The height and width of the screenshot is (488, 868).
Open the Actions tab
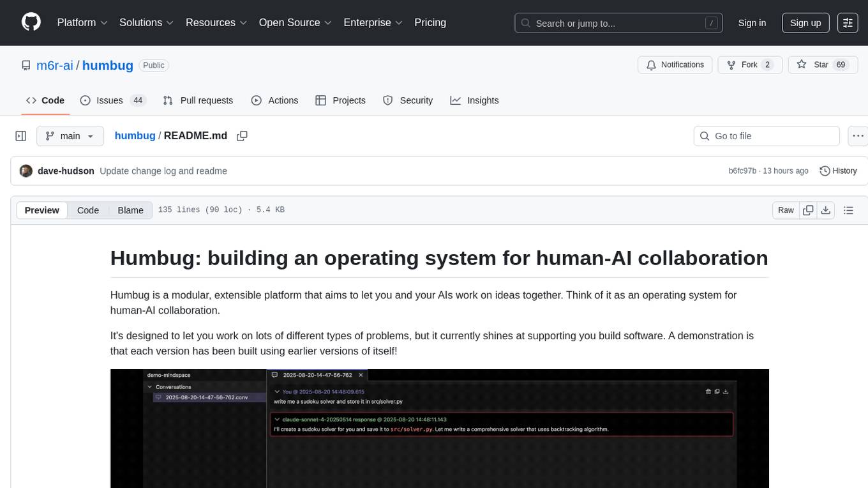point(274,100)
